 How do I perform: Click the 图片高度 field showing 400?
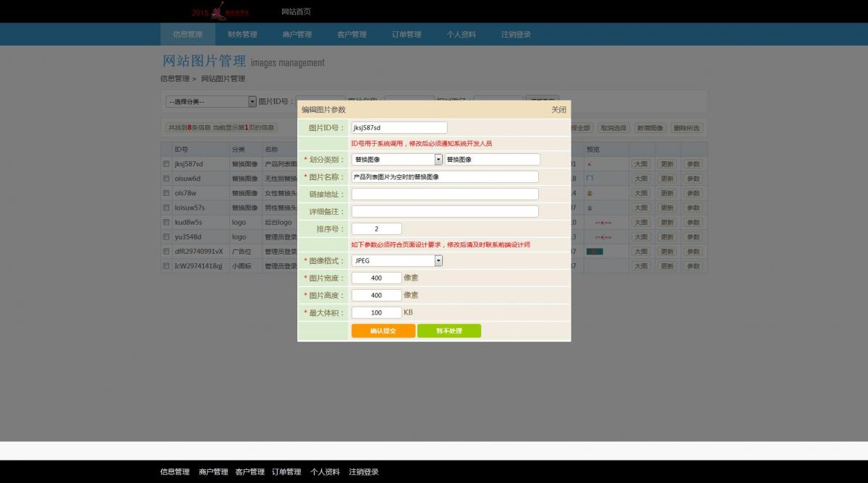376,295
